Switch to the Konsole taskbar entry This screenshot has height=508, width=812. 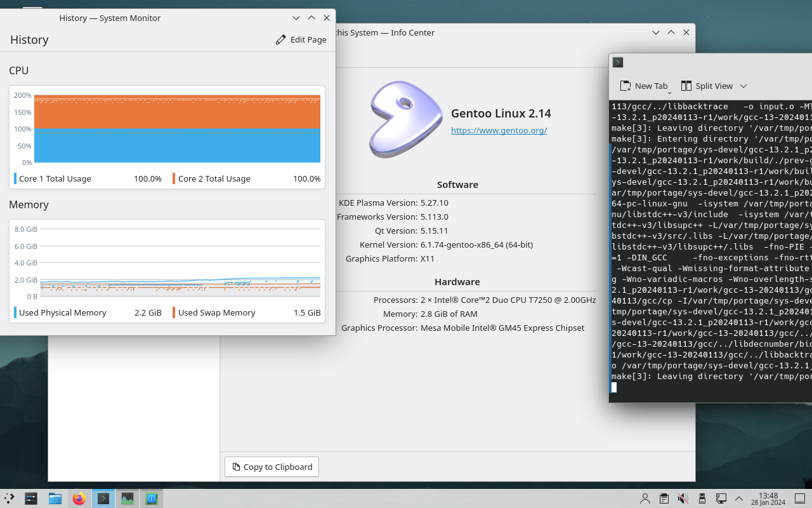click(x=103, y=498)
